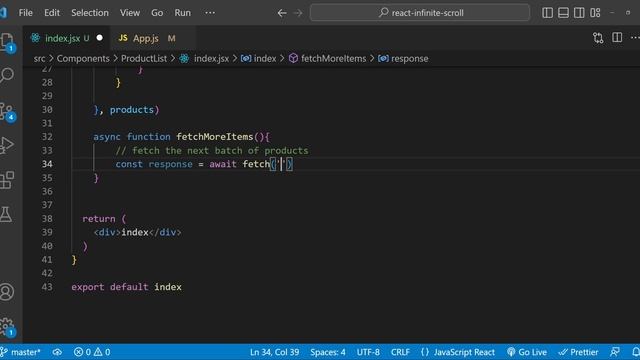Image resolution: width=640 pixels, height=360 pixels.
Task: Click the 'products' dependency on line 30
Action: tap(131, 110)
